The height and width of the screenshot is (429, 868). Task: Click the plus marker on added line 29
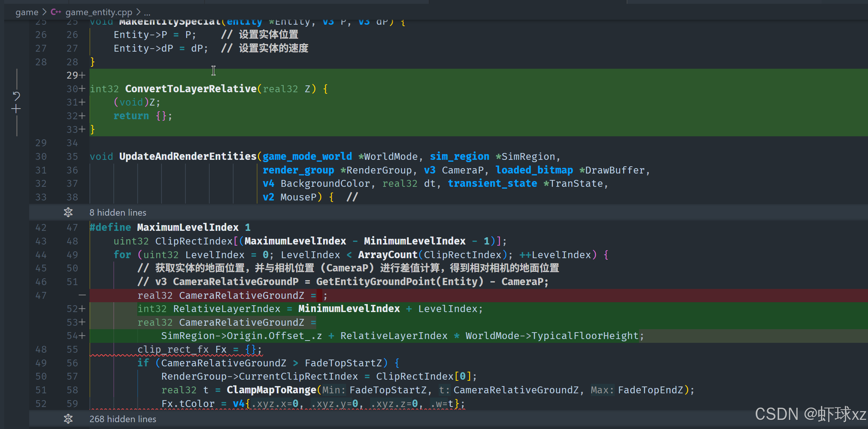82,75
